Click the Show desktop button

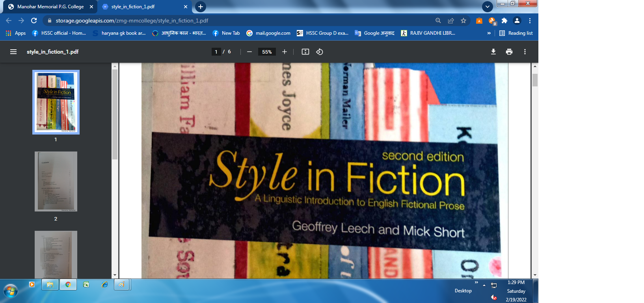click(x=535, y=291)
